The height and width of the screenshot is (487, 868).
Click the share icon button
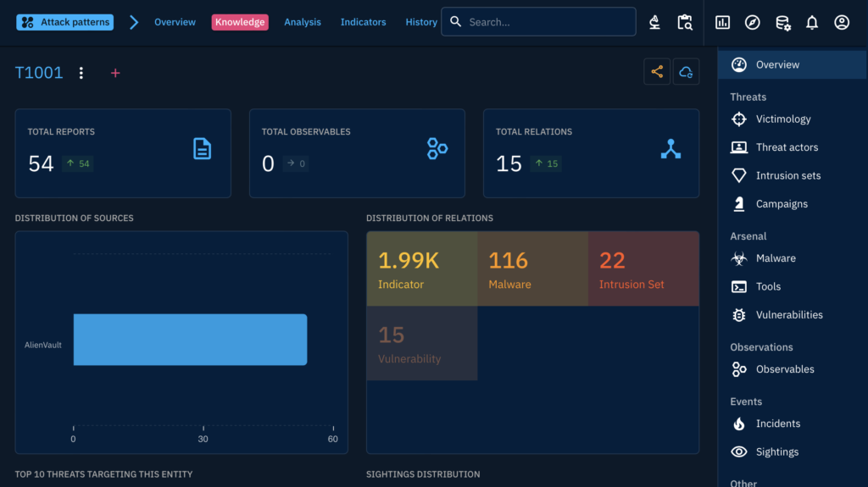657,72
